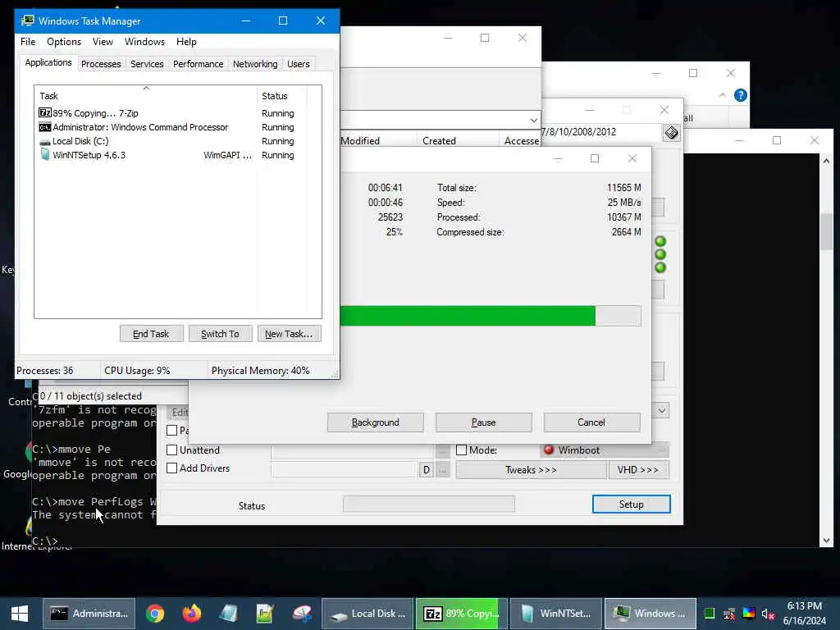Switch to the Windows Task Manager taskbar button

tap(651, 614)
